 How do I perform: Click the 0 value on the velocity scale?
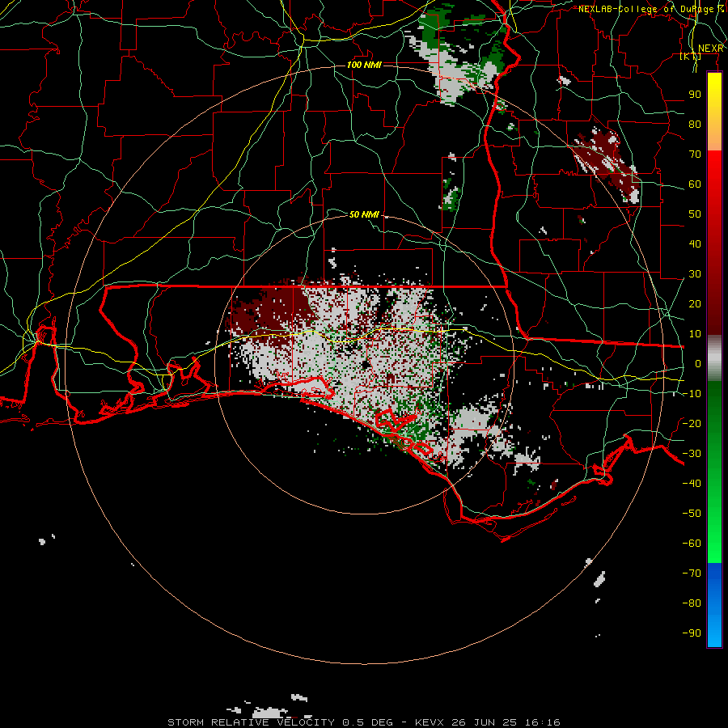click(x=698, y=363)
